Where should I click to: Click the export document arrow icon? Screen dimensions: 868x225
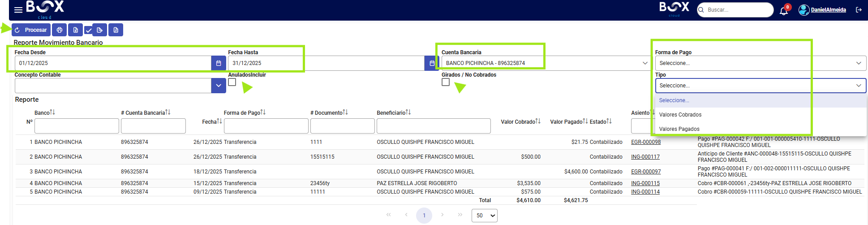99,30
